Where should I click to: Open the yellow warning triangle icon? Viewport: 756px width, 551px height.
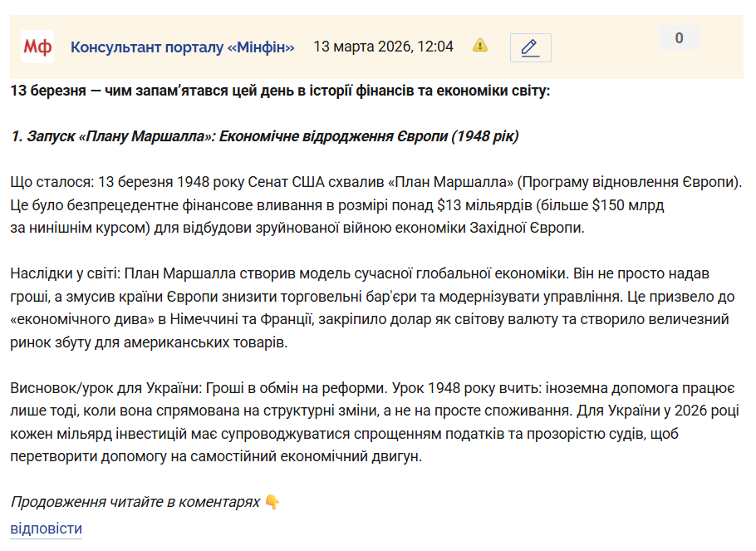pyautogui.click(x=480, y=46)
